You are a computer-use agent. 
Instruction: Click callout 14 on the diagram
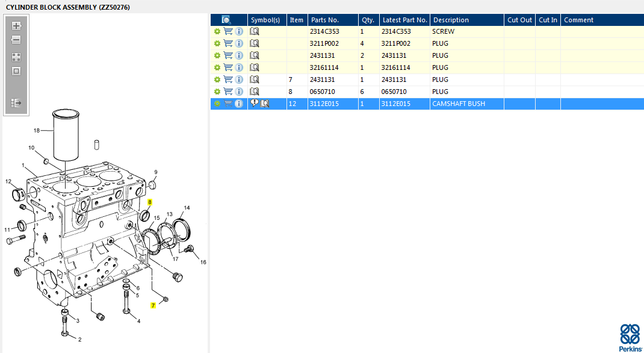(x=187, y=208)
